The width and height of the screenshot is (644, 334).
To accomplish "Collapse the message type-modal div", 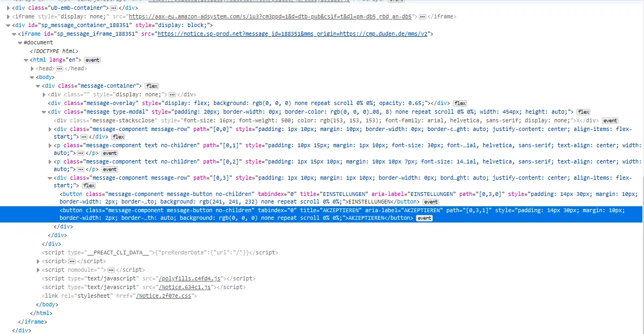I will 44,112.
